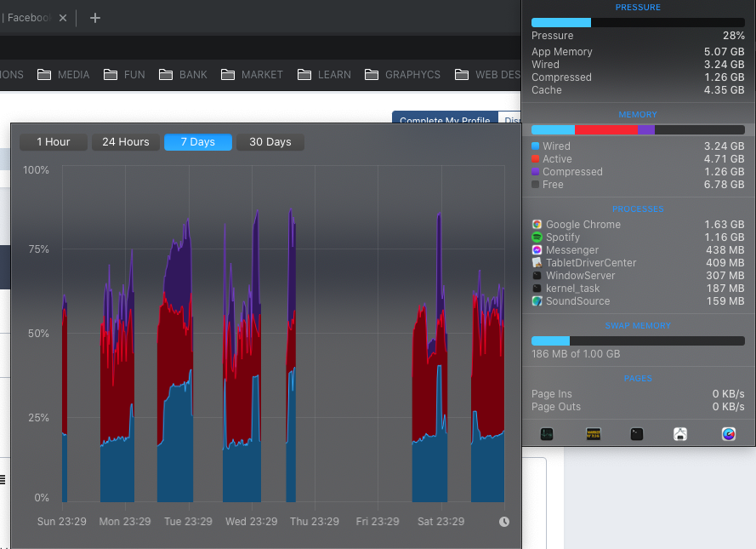Open the MEDIA bookmarks folder
Viewport: 756px width, 549px height.
pos(63,75)
